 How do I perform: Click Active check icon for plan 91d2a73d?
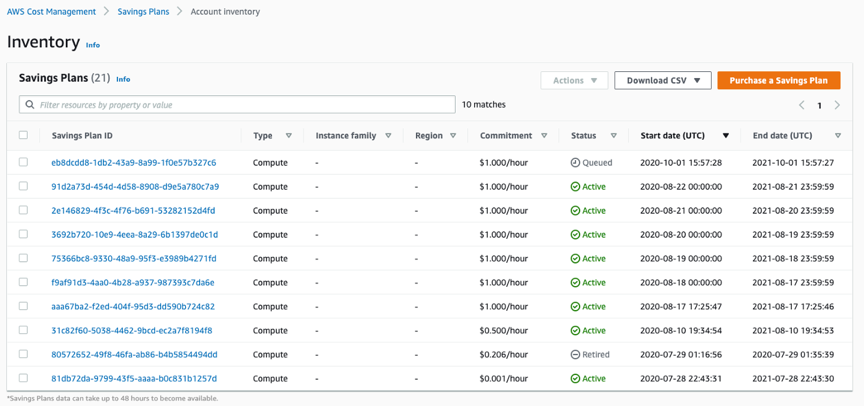click(575, 187)
